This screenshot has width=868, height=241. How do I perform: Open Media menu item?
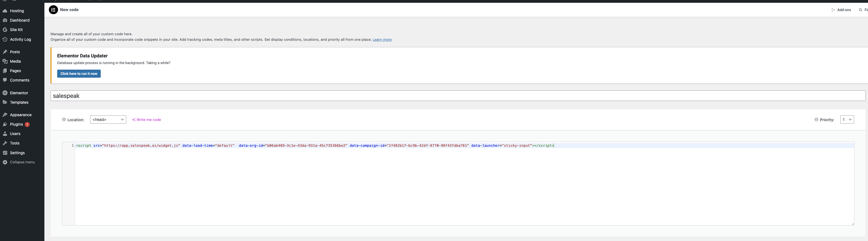coord(22,61)
